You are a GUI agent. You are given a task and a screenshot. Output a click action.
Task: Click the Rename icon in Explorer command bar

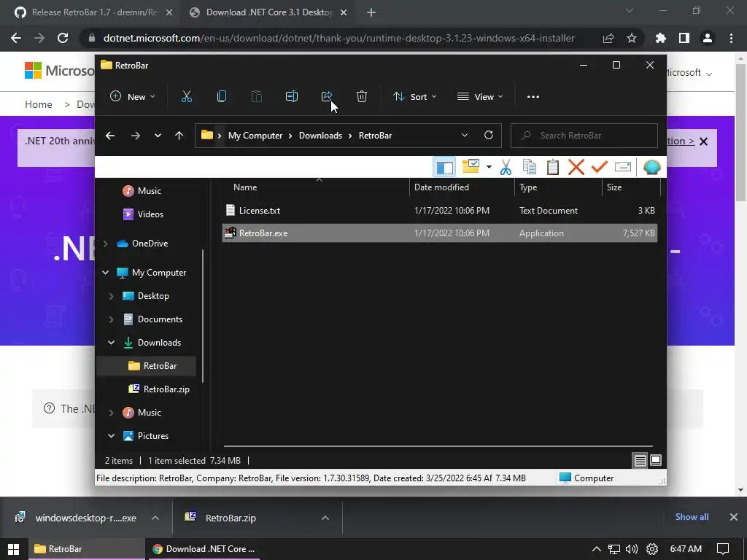coord(292,97)
